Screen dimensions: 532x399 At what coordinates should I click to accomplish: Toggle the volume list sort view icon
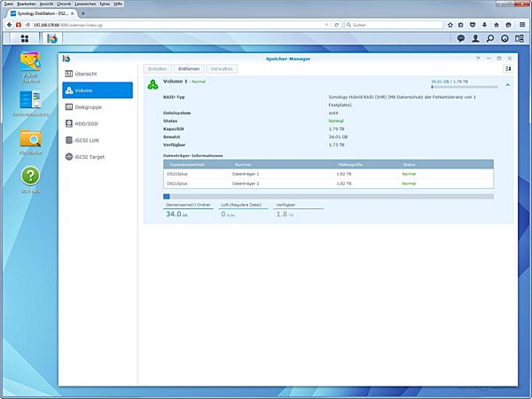(x=508, y=68)
